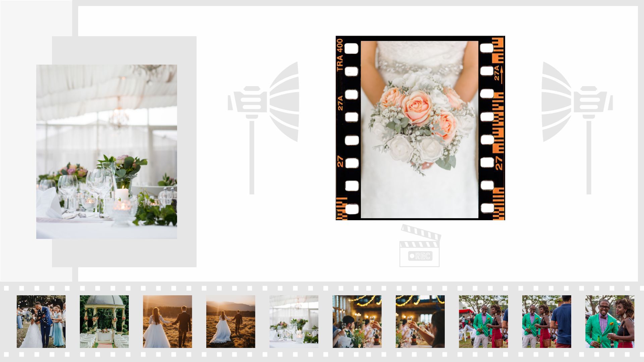Click the small table setting thumbnail
This screenshot has width=644, height=362.
[x=293, y=321]
